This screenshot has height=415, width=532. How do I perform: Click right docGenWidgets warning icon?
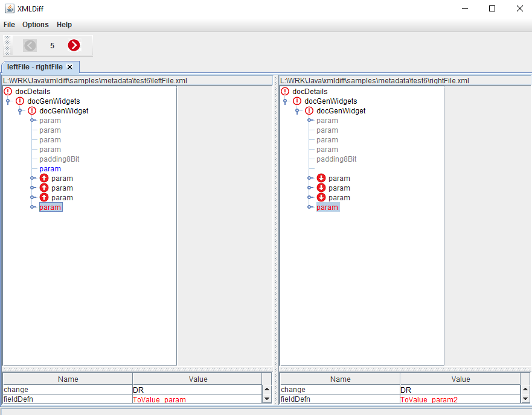coord(297,101)
